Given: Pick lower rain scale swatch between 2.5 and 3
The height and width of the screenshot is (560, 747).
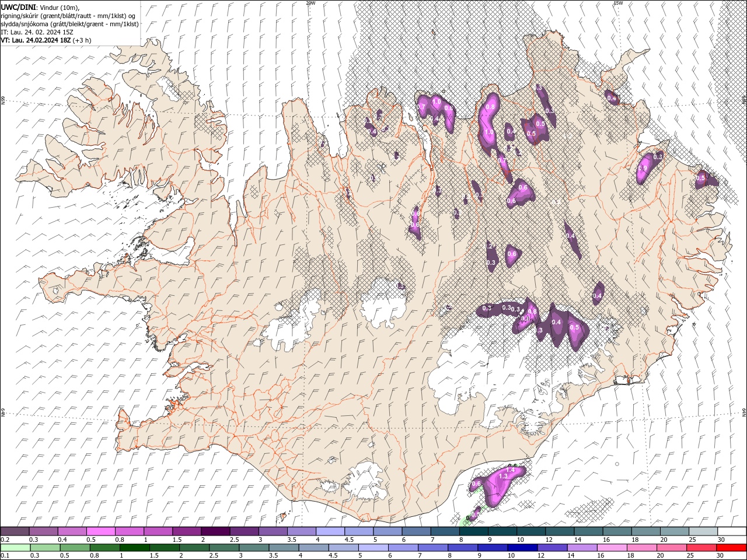Looking at the screenshot, I should 224,548.
